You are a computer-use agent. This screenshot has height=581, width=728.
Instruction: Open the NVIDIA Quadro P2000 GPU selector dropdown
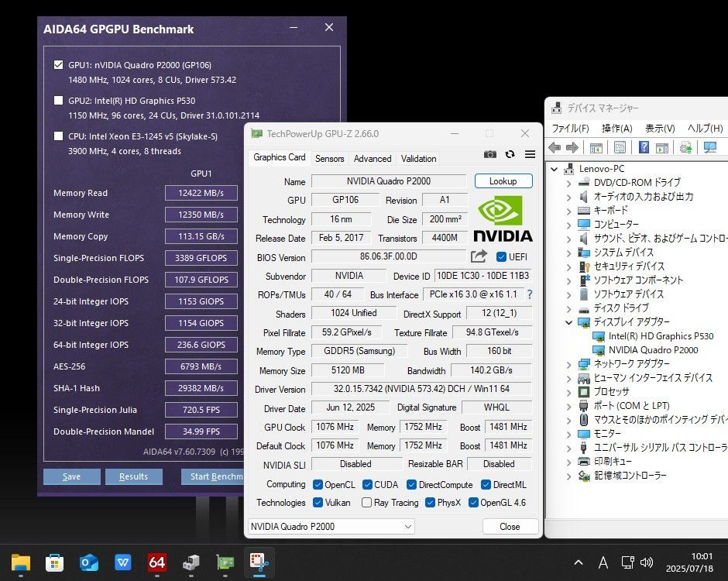(331, 527)
